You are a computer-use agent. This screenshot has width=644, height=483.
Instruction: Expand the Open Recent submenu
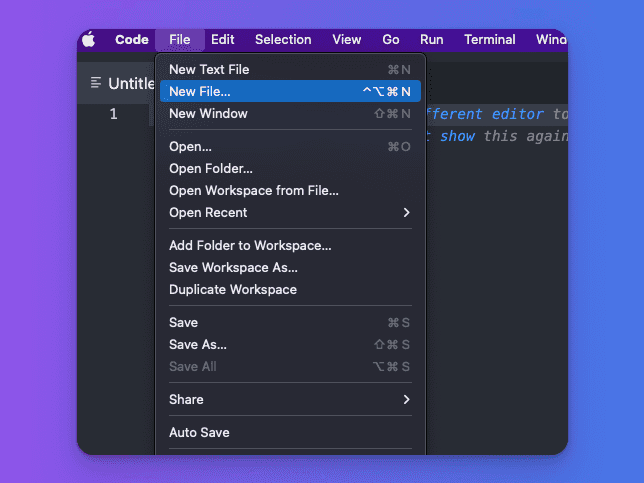coord(406,212)
